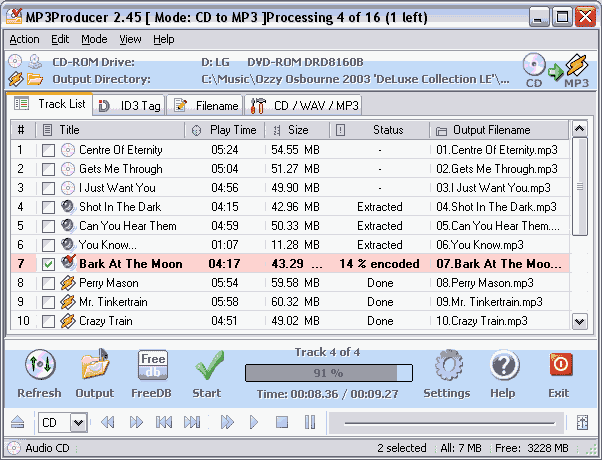602x460 pixels.
Task: Open the View menu
Action: 130,39
